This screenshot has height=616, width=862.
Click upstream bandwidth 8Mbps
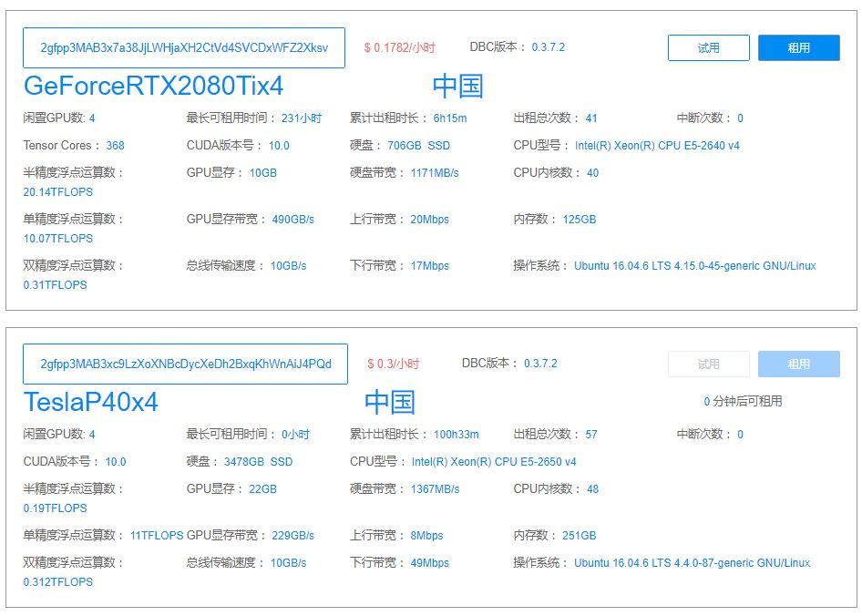point(426,536)
